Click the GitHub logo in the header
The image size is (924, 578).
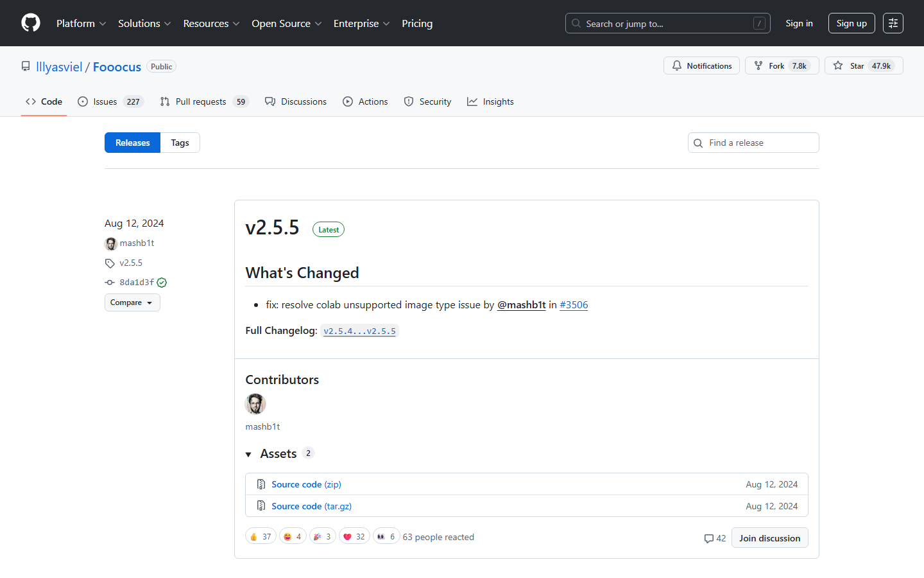click(30, 22)
